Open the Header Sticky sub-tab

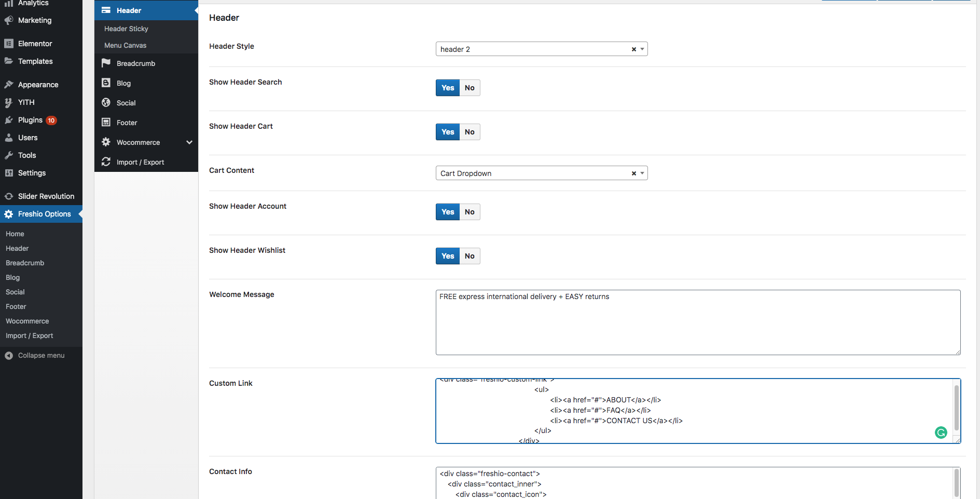[126, 29]
